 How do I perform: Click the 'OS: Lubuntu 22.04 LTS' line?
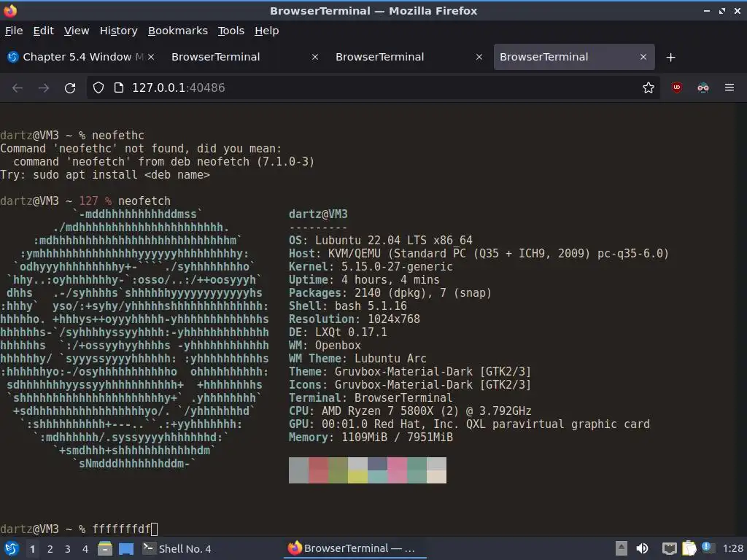pyautogui.click(x=381, y=241)
